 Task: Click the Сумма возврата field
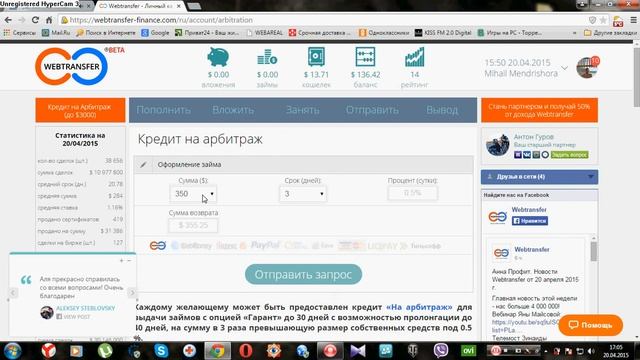pos(193,225)
